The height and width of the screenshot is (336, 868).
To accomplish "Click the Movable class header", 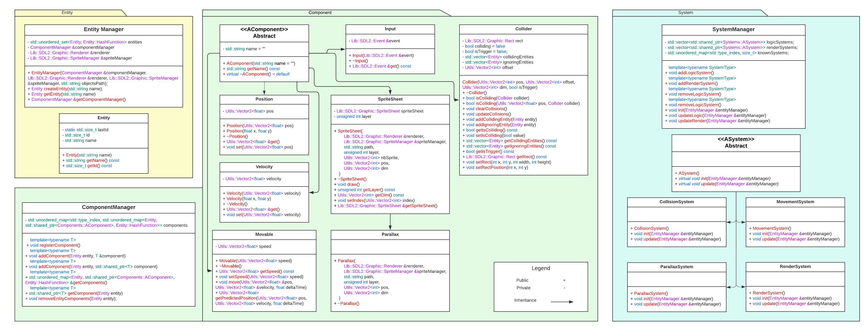I will pos(264,234).
